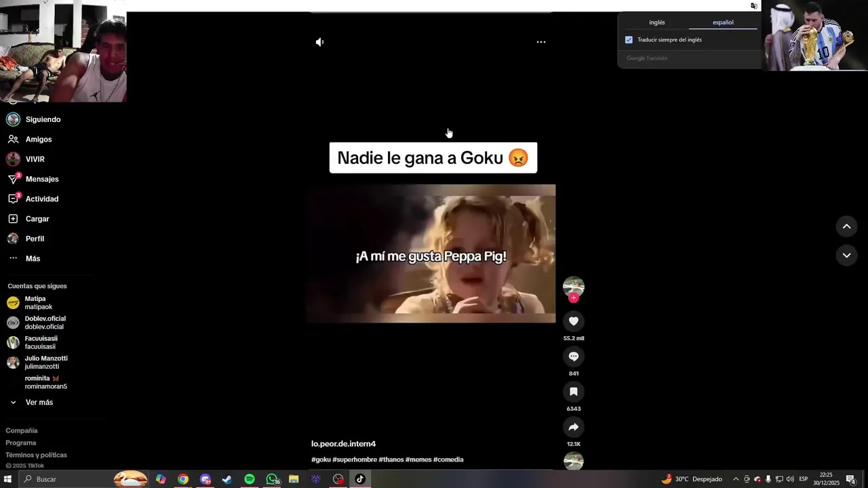Open the #goku hashtag
The height and width of the screenshot is (488, 868).
321,460
